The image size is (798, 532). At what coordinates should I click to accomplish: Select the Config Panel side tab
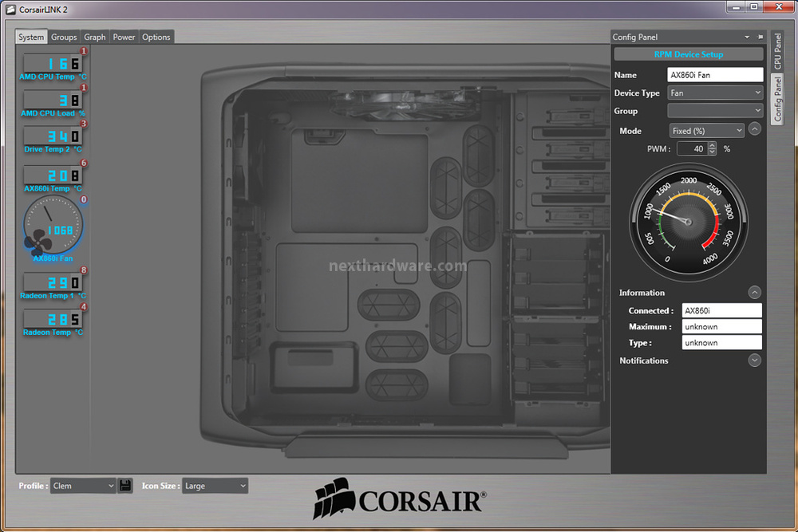(x=777, y=99)
